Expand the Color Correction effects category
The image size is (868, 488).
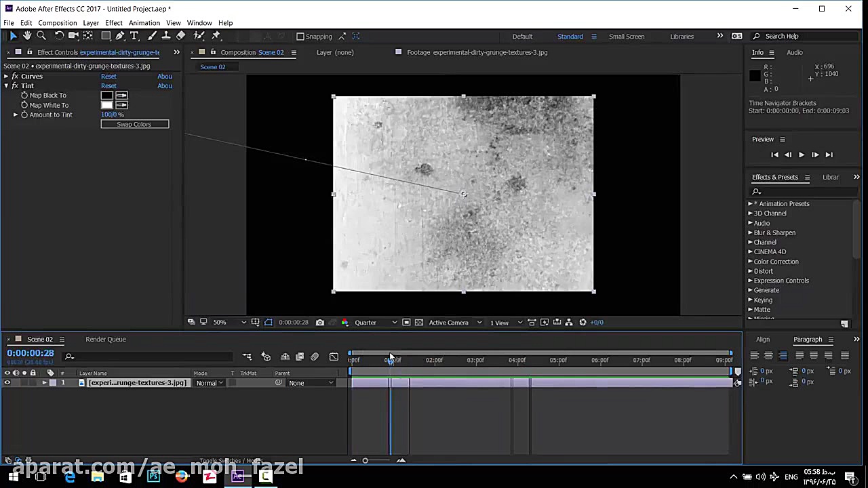pyautogui.click(x=751, y=262)
